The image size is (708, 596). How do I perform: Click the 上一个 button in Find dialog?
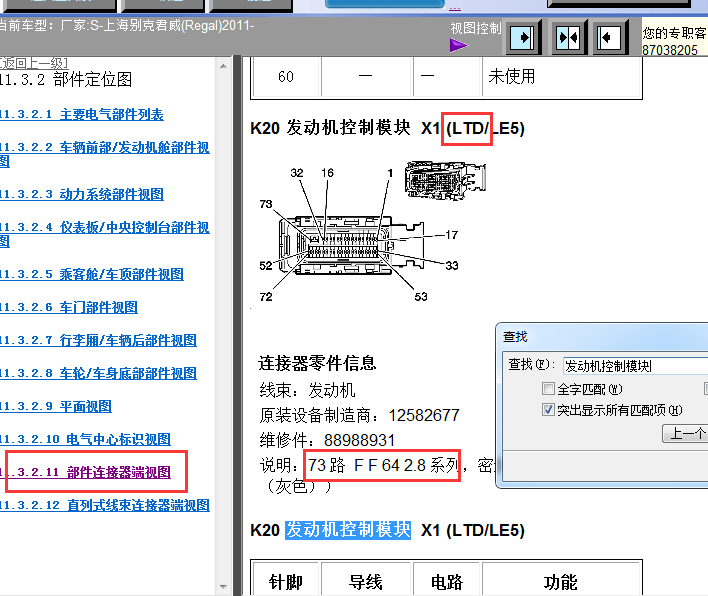[x=685, y=433]
